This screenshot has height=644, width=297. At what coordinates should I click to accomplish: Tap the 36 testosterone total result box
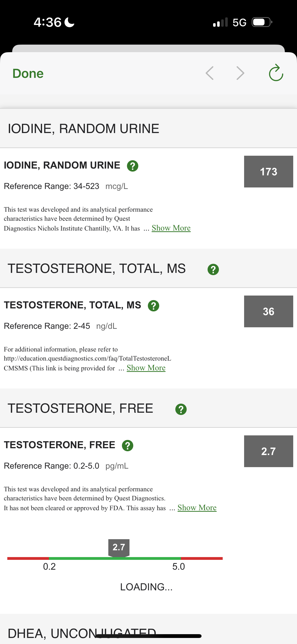coord(268,311)
